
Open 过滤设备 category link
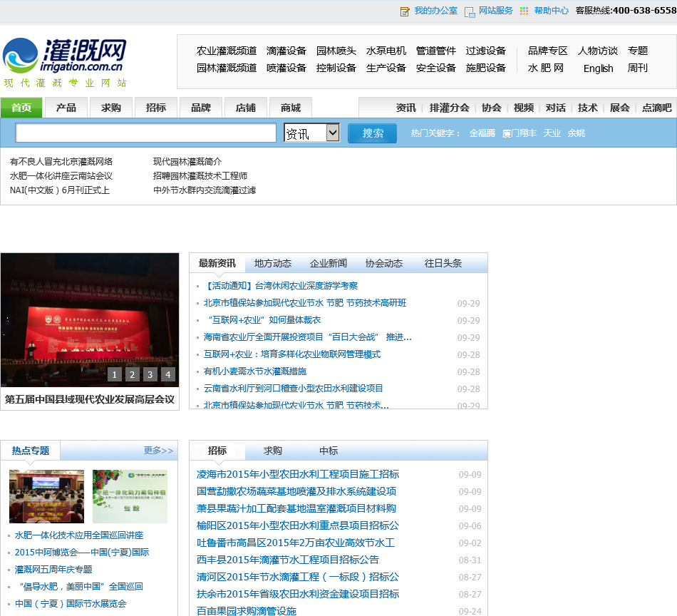pyautogui.click(x=486, y=51)
